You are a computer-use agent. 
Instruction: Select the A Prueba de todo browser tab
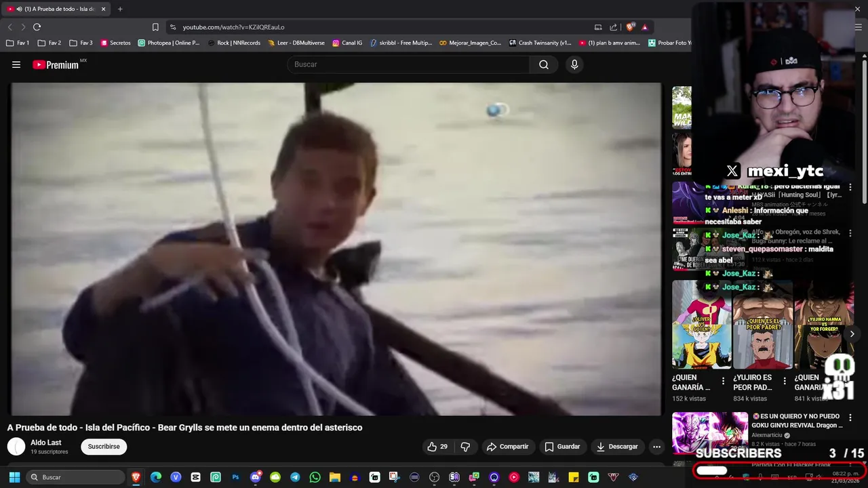coord(56,9)
